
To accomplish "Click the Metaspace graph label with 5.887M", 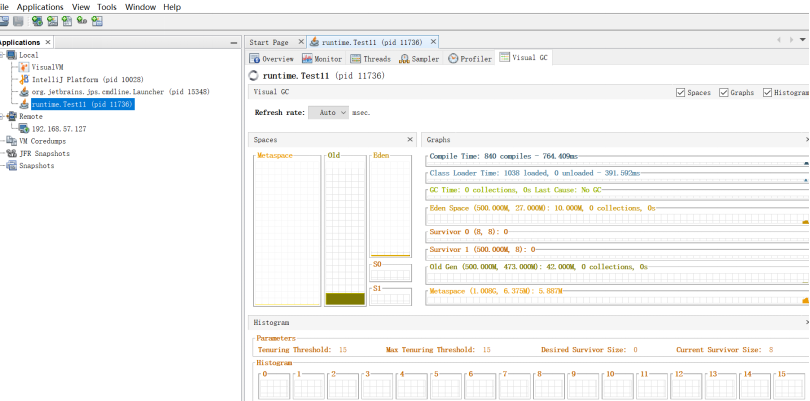I will pos(495,291).
